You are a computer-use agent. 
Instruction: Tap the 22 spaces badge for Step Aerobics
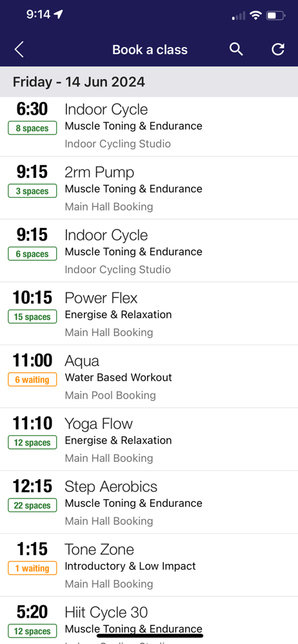pyautogui.click(x=32, y=506)
